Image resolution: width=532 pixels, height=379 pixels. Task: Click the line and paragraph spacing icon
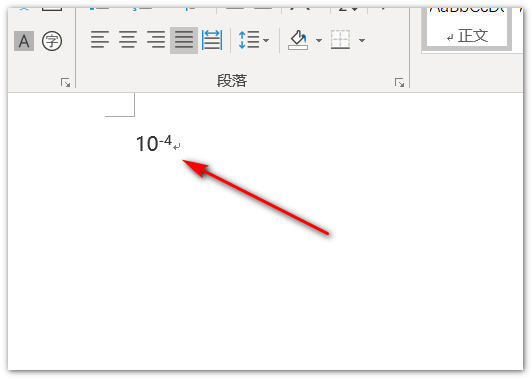pos(249,40)
